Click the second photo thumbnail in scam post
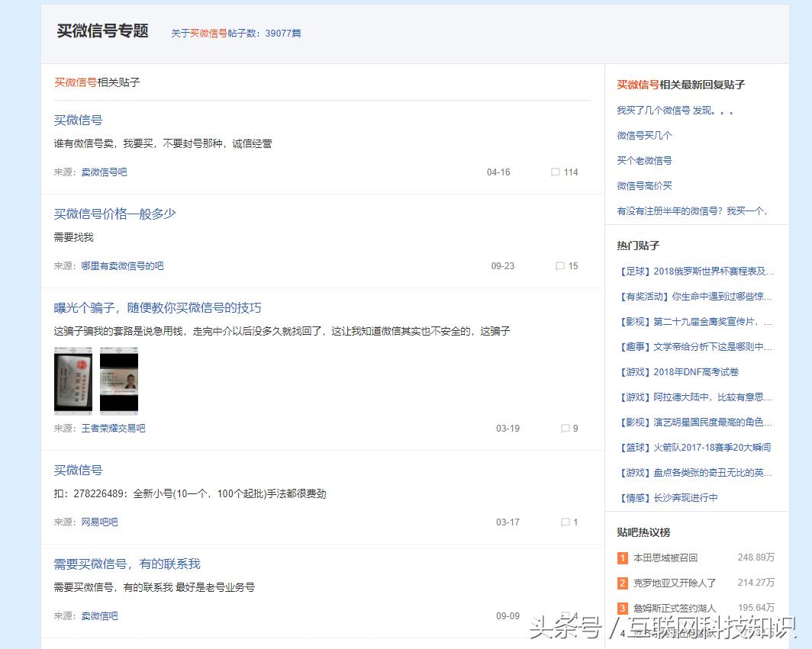812x649 pixels. click(x=119, y=381)
